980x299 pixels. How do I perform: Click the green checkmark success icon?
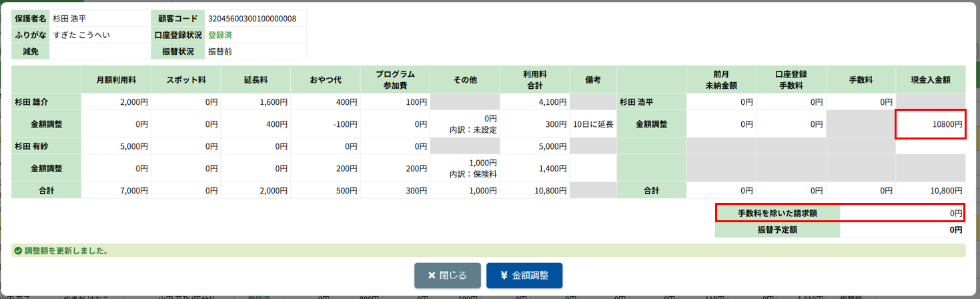pyautogui.click(x=18, y=251)
